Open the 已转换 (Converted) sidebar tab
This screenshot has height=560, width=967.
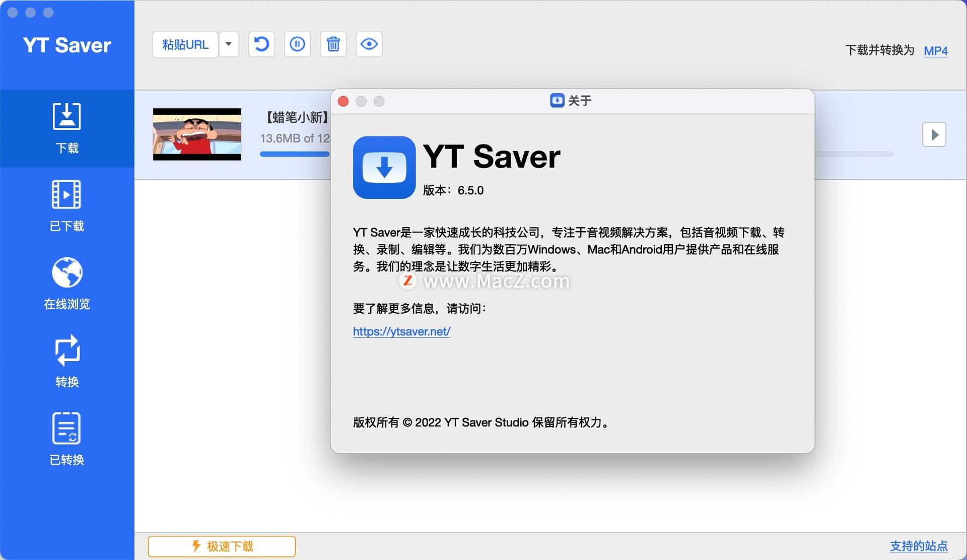67,439
